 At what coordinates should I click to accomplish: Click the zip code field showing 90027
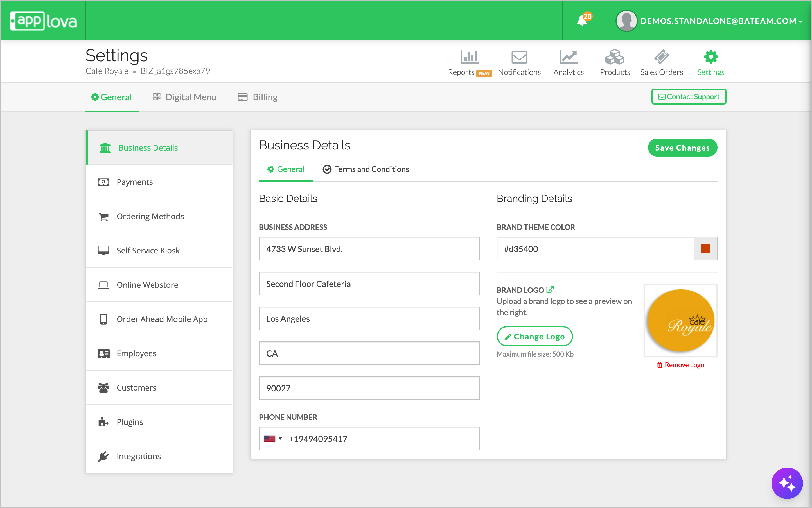point(369,388)
